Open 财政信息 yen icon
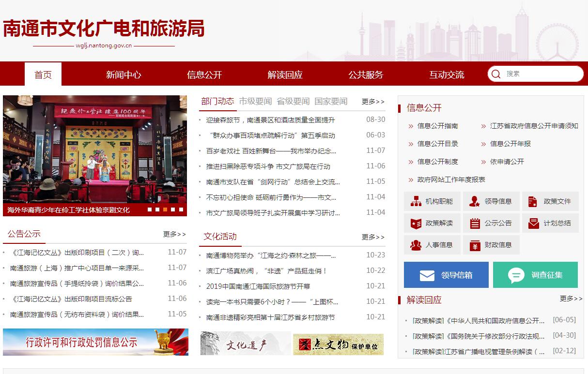Image resolution: width=588 pixels, height=374 pixels. click(475, 245)
